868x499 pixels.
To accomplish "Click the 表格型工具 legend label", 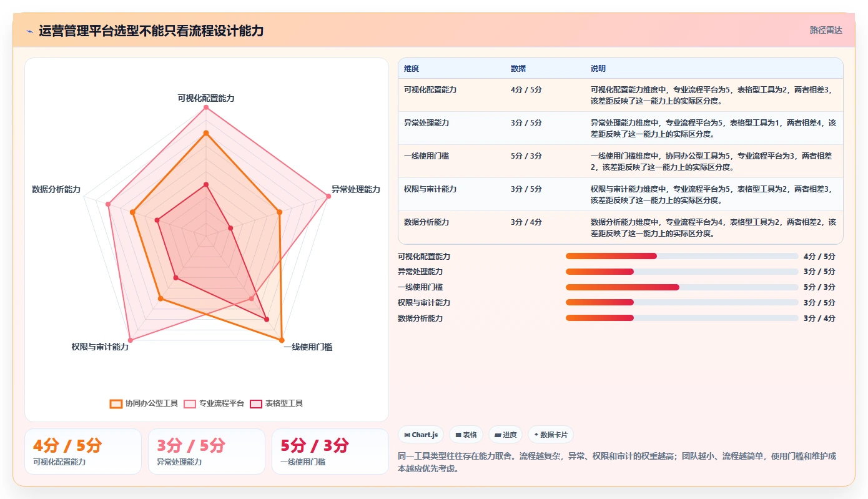I will pos(284,403).
